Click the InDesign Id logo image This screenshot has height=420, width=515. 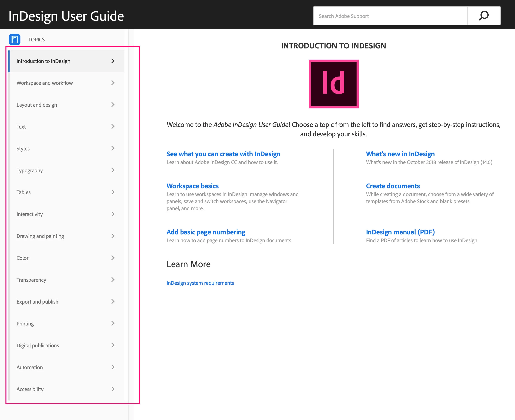[x=333, y=84]
